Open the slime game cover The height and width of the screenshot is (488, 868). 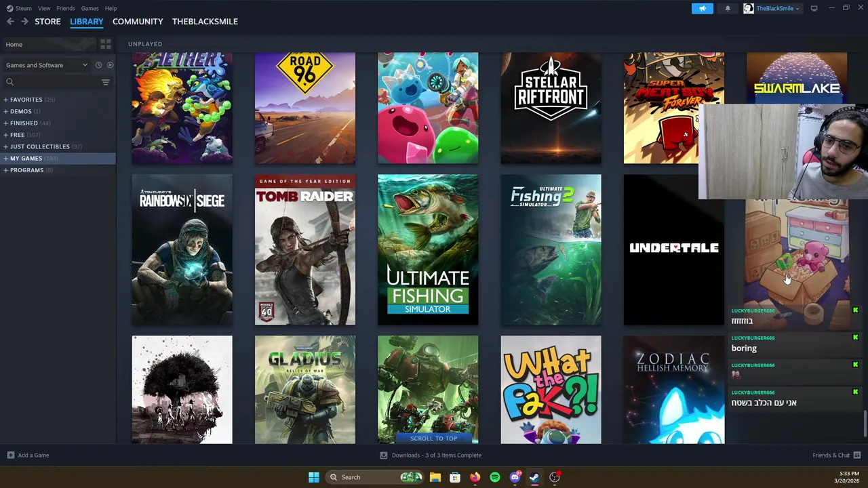tap(428, 108)
